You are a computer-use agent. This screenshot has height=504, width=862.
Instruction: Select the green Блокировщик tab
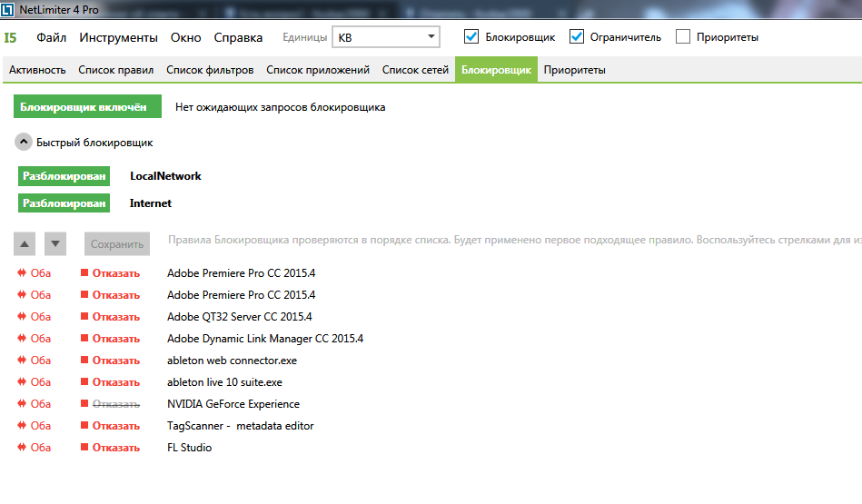click(x=496, y=70)
